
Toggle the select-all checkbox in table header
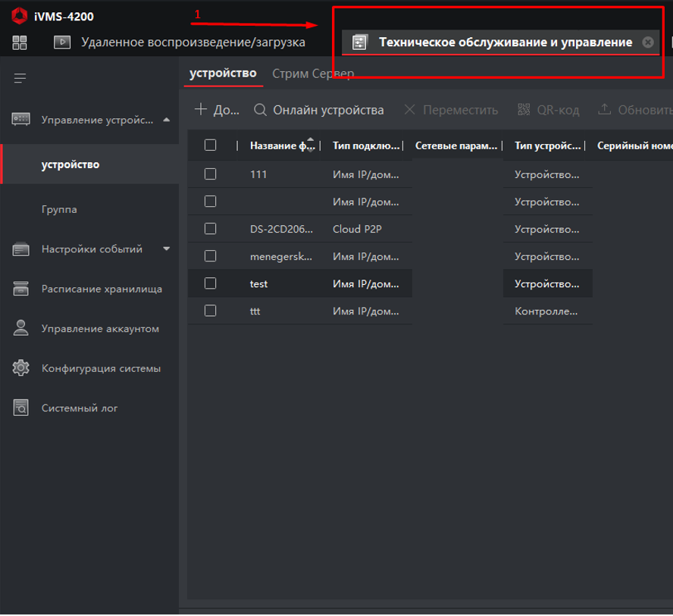coord(211,145)
